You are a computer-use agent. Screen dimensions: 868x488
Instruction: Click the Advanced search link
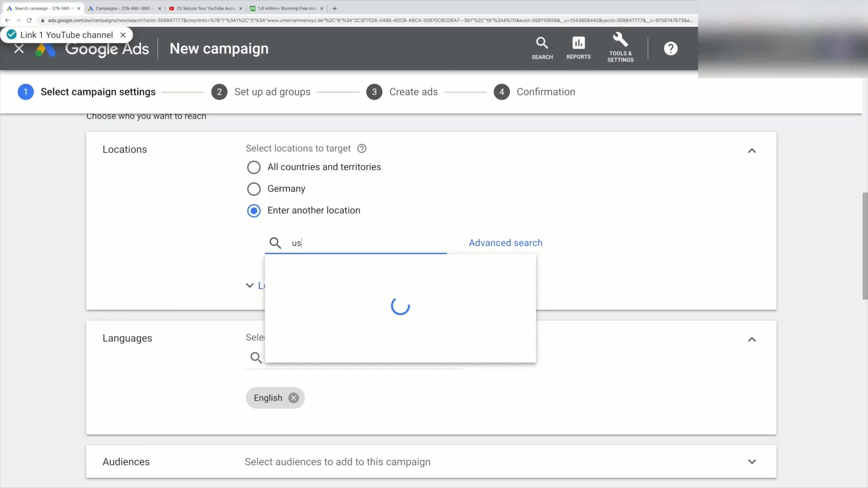click(505, 243)
